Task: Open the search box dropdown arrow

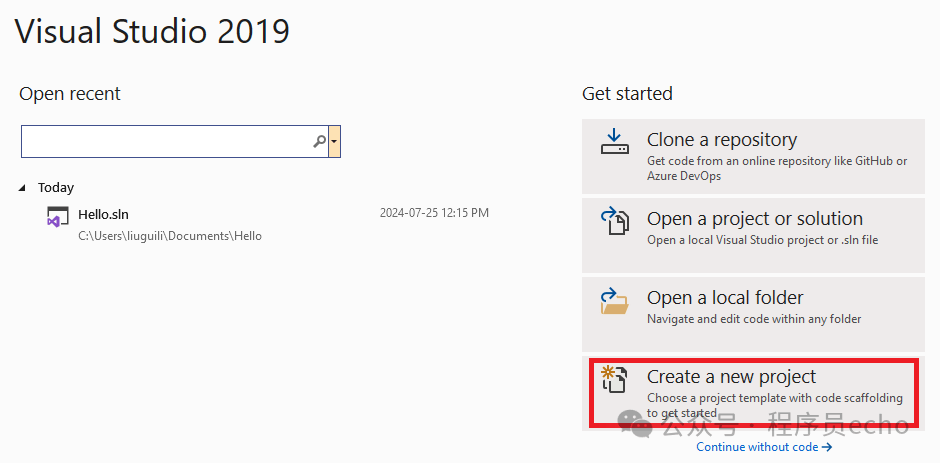Action: [x=334, y=142]
